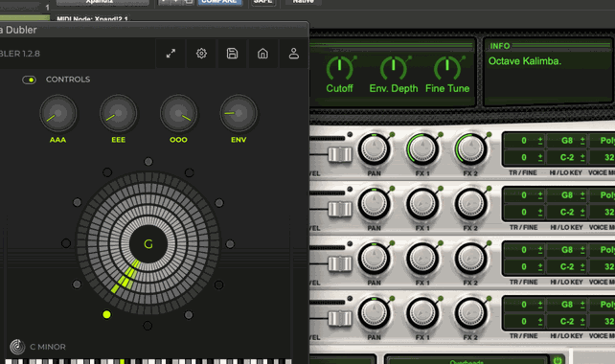This screenshot has height=364, width=615.
Task: Select the lit green G note dot on wheel
Action: tap(106, 314)
